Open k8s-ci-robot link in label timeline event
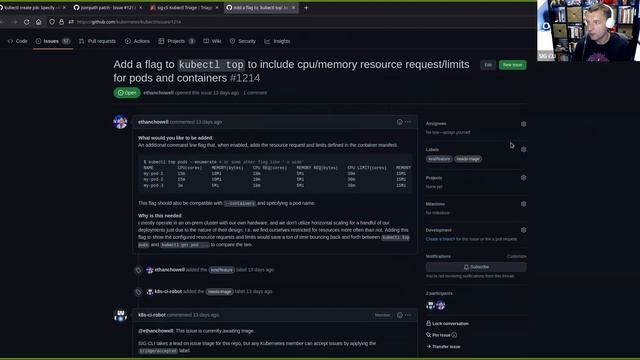 pos(168,291)
